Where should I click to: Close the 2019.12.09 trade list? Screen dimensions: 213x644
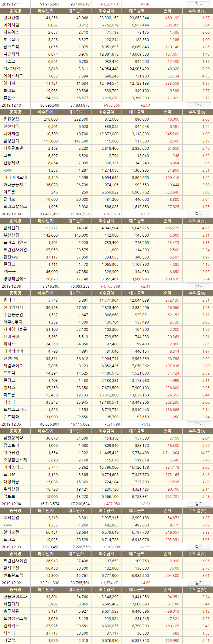(199, 214)
